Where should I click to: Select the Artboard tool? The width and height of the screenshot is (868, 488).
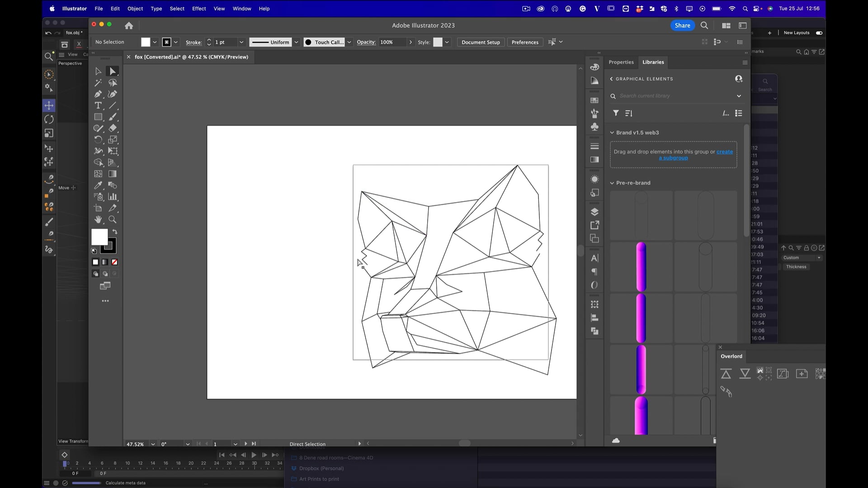[x=98, y=208]
